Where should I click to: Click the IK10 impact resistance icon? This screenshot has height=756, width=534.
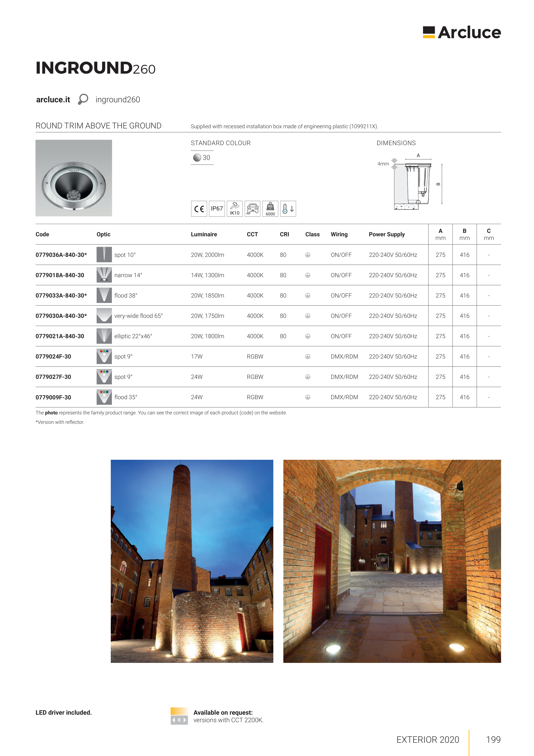[x=235, y=209]
